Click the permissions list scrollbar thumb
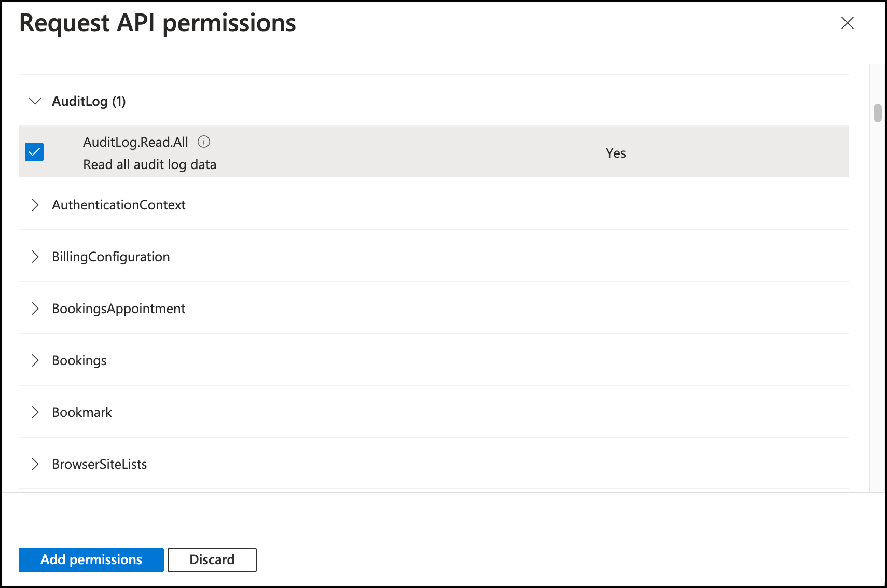 [877, 113]
